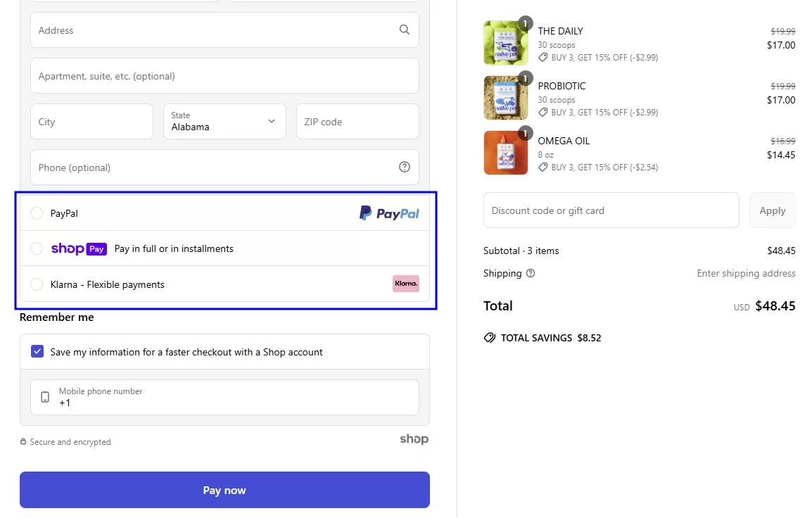Click the address search magnifier icon
Viewport: 812px width, 518px height.
coord(405,30)
